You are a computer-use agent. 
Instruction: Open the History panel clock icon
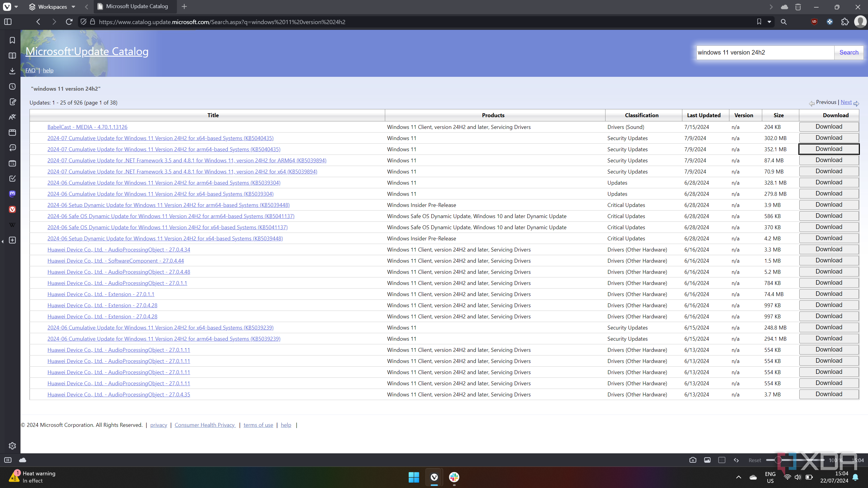12,86
